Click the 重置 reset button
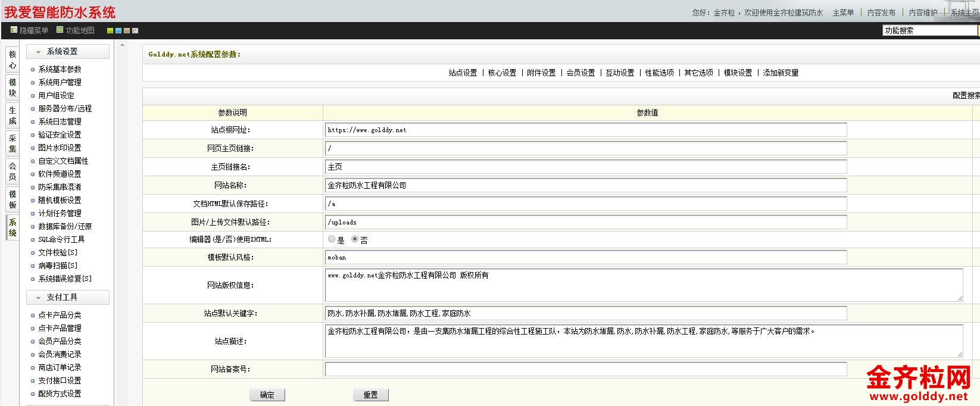The height and width of the screenshot is (406, 980). click(x=371, y=395)
